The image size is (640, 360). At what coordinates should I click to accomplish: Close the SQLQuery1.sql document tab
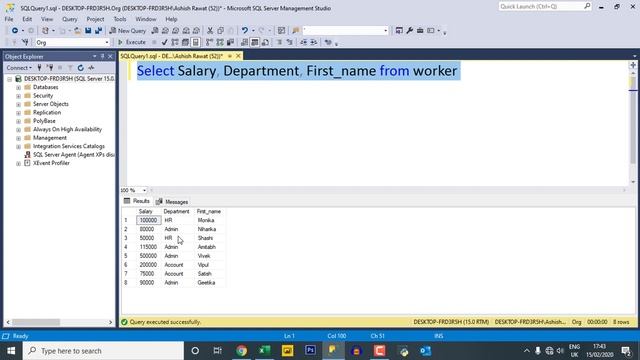(238, 56)
